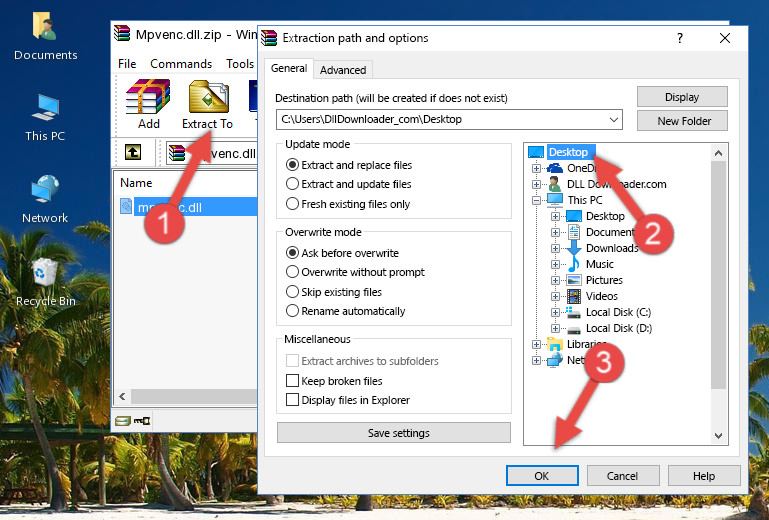This screenshot has height=520, width=769.
Task: Go up one folder level in WinRAR
Action: (x=133, y=152)
